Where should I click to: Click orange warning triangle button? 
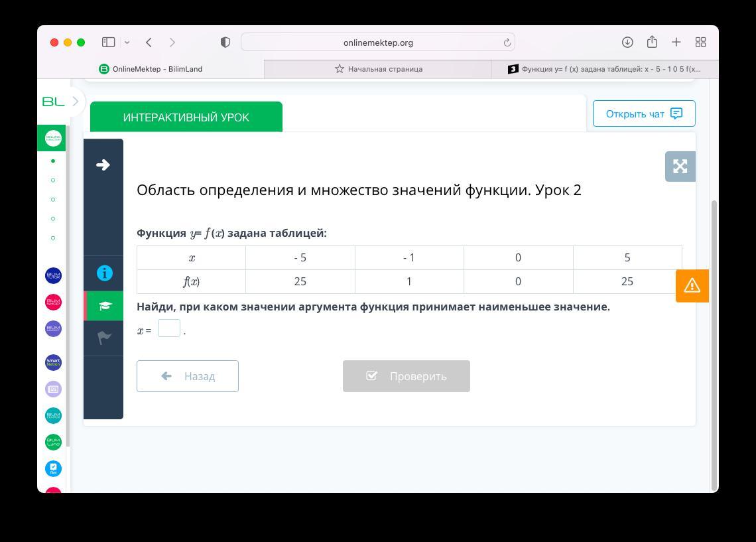[692, 285]
